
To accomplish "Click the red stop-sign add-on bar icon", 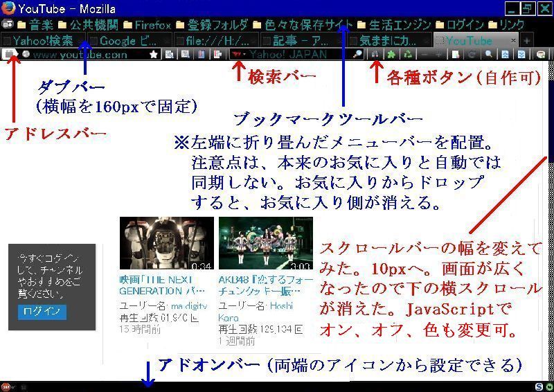I will pyautogui.click(x=6, y=387).
